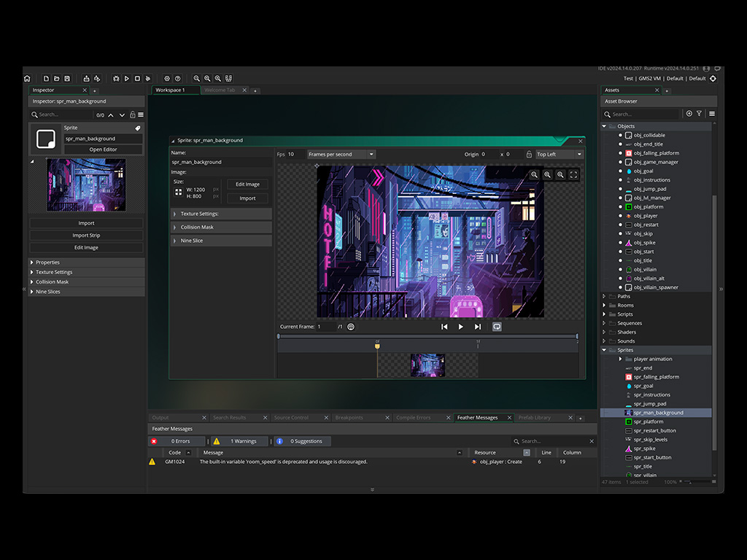The width and height of the screenshot is (747, 560).
Task: Click the Save project icon in toolbar
Action: click(x=67, y=78)
